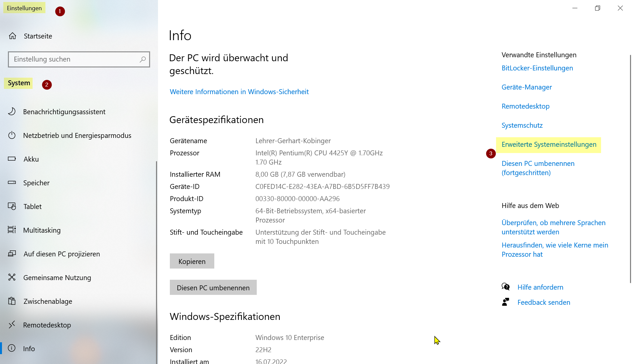Open Auf diesen PC projizieren page
The width and height of the screenshot is (632, 364).
[61, 254]
